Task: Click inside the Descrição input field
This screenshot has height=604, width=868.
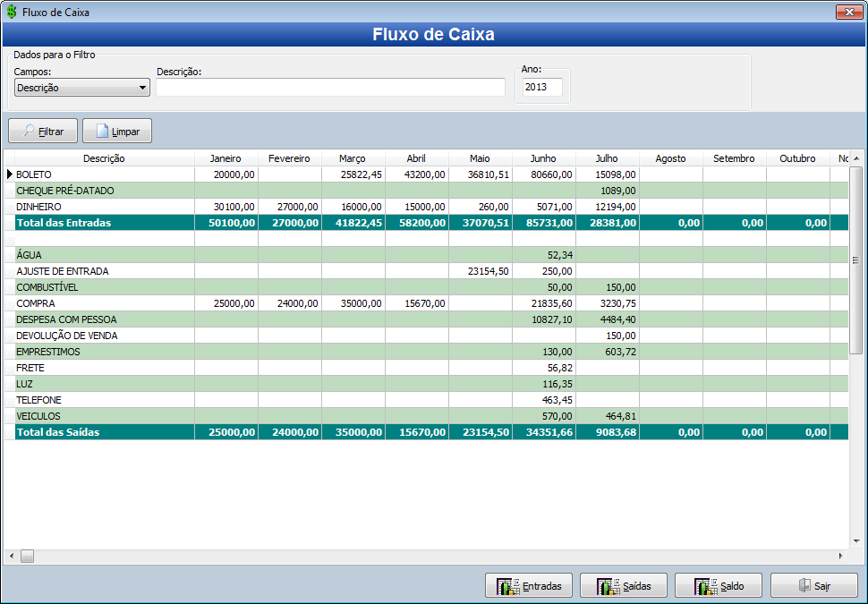Action: 331,87
